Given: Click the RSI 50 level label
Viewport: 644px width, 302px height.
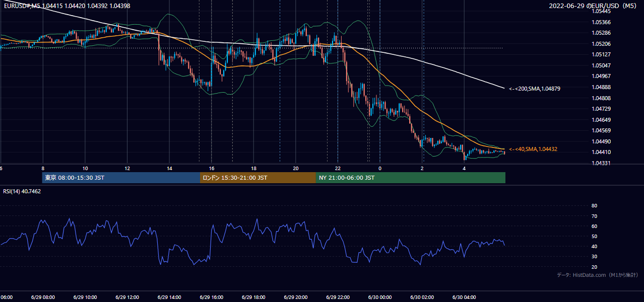Looking at the screenshot, I should coord(594,236).
